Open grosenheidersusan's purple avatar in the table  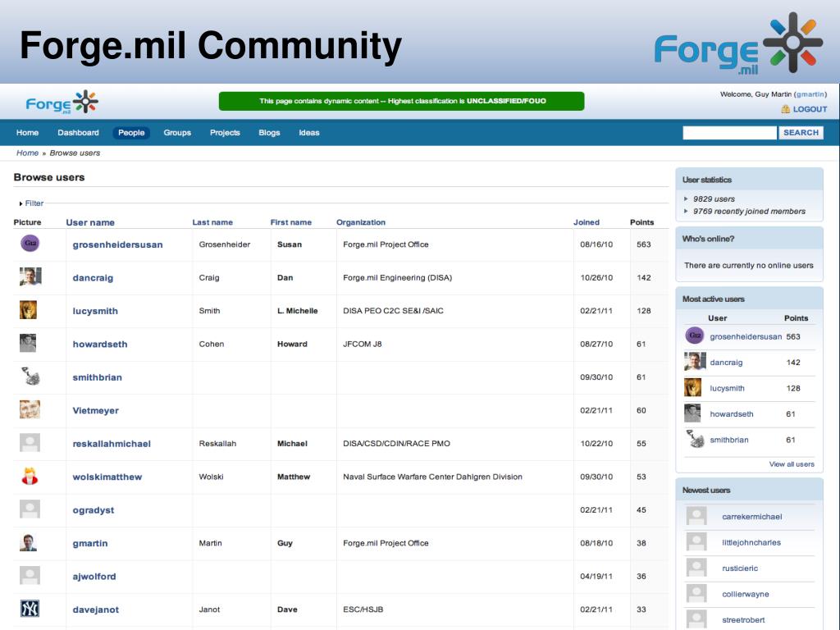tap(30, 244)
